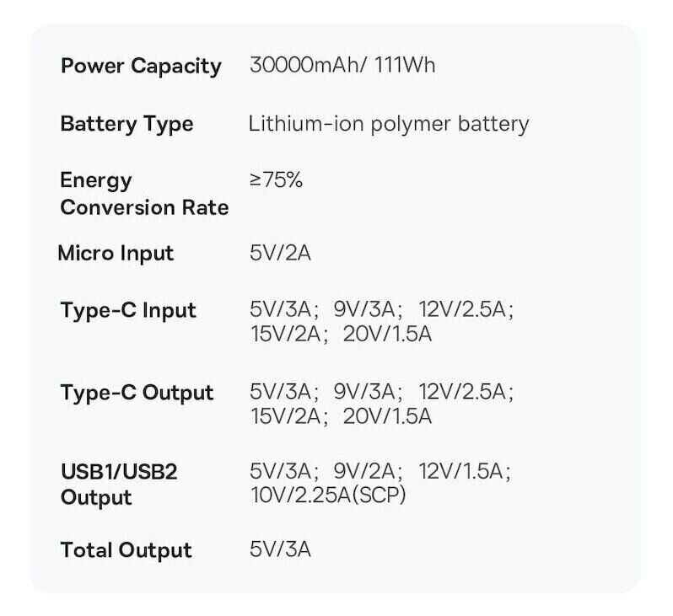Click the "Type-C Output" label
The height and width of the screenshot is (616, 673).
(137, 393)
